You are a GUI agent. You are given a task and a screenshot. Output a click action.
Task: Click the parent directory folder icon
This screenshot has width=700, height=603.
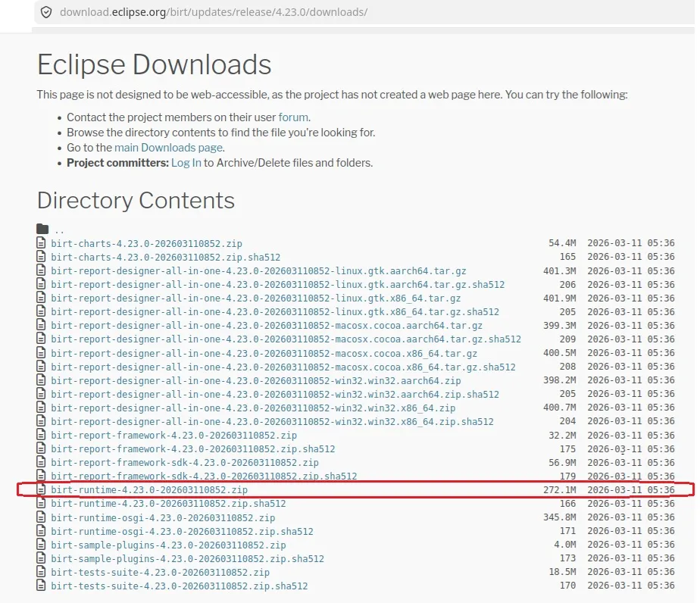(42, 229)
